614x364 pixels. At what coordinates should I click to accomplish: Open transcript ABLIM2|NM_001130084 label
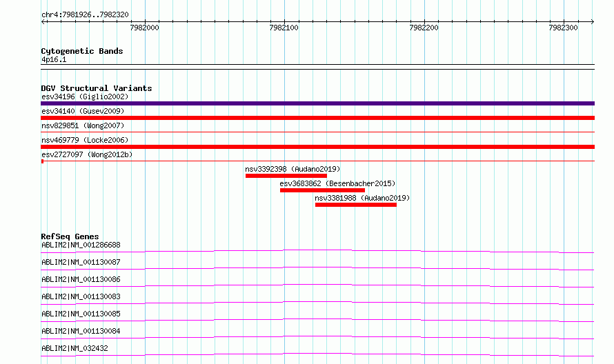pos(81,331)
